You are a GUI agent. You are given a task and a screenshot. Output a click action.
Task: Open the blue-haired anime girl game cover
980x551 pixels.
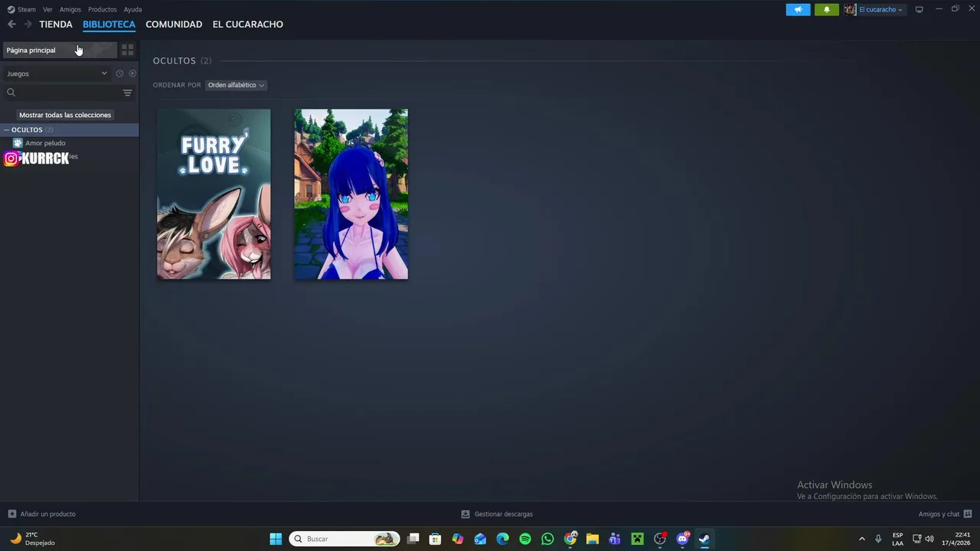click(x=351, y=194)
